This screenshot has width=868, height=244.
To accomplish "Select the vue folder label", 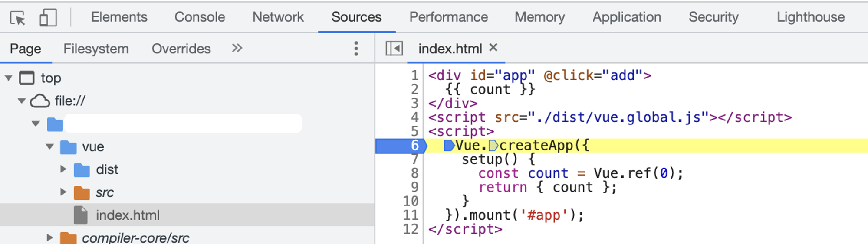I will pos(93,147).
